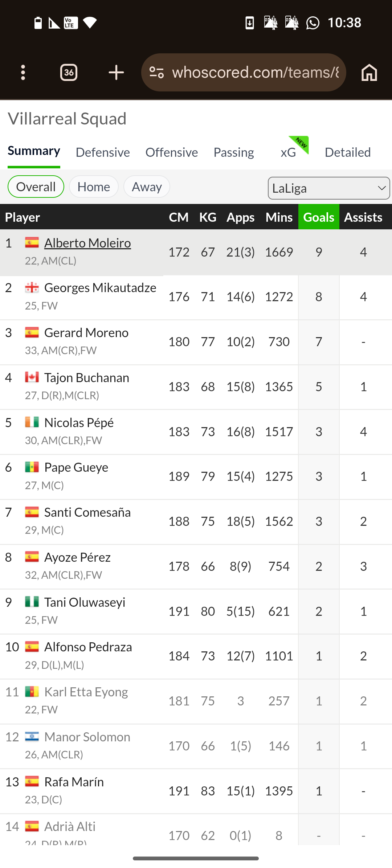Viewport: 392px width, 868px height.
Task: Tap the browser home icon
Action: point(369,73)
